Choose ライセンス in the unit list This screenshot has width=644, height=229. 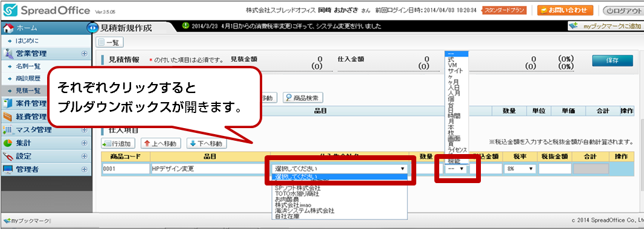click(457, 150)
